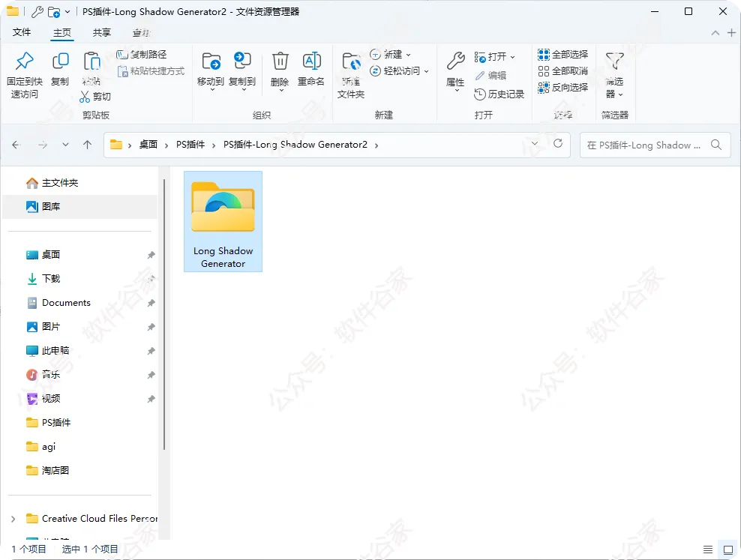
Task: Open Move to (移动到) menu
Action: [211, 70]
